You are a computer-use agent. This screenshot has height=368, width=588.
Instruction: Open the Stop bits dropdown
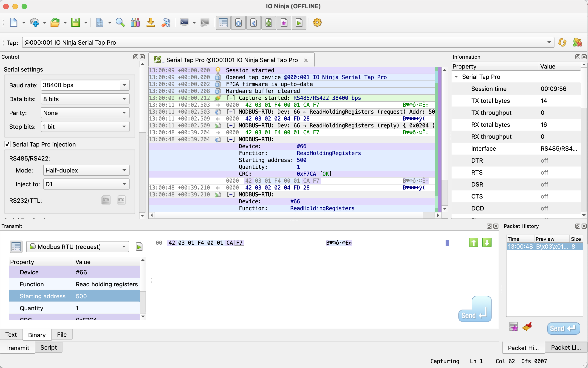[x=85, y=126]
